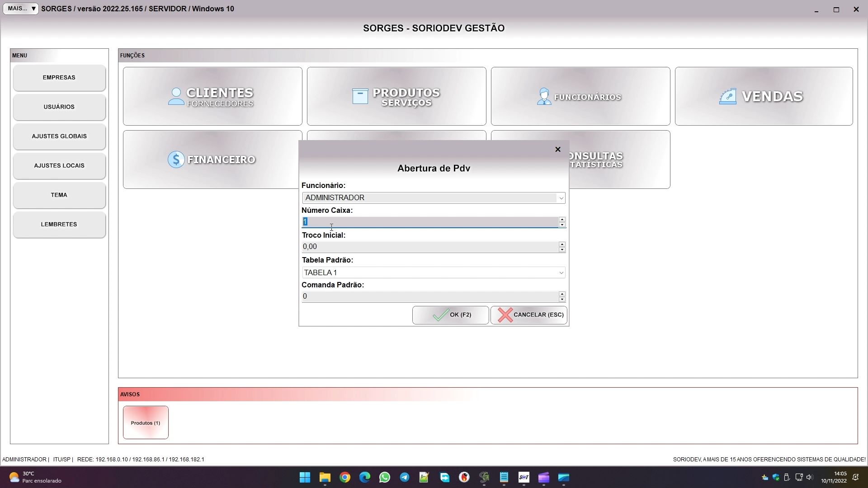
Task: Expand the Tabela Padrão dropdown
Action: point(561,273)
